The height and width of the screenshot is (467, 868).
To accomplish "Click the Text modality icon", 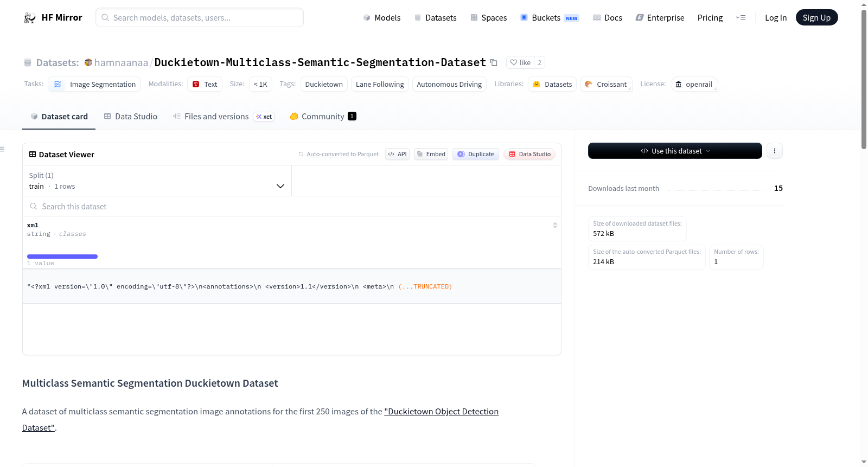I will (196, 84).
